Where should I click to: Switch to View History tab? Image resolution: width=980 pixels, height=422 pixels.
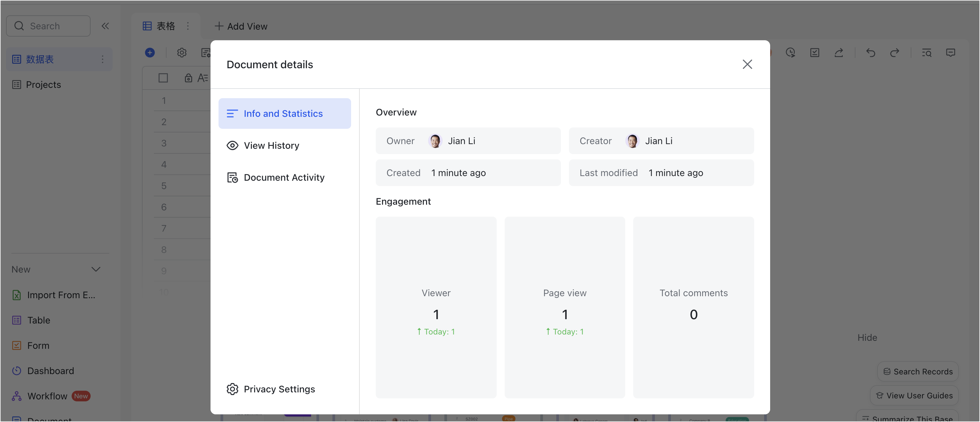[271, 145]
